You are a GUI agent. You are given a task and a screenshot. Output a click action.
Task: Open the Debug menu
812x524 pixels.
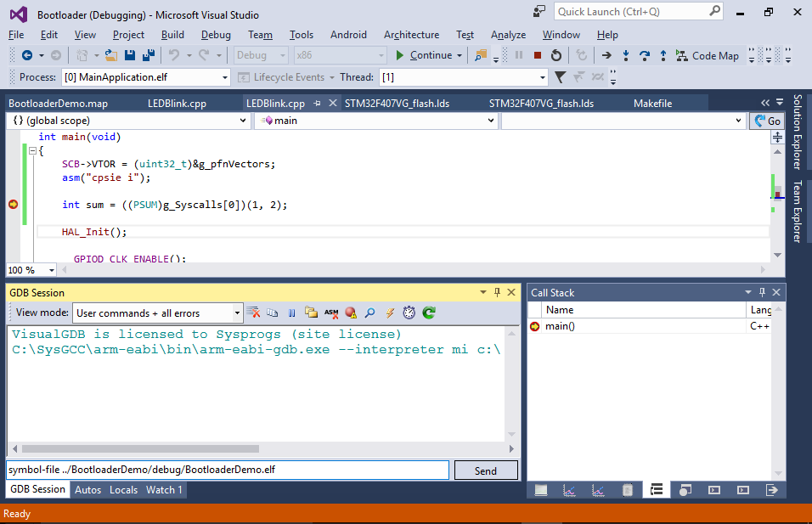(x=216, y=35)
